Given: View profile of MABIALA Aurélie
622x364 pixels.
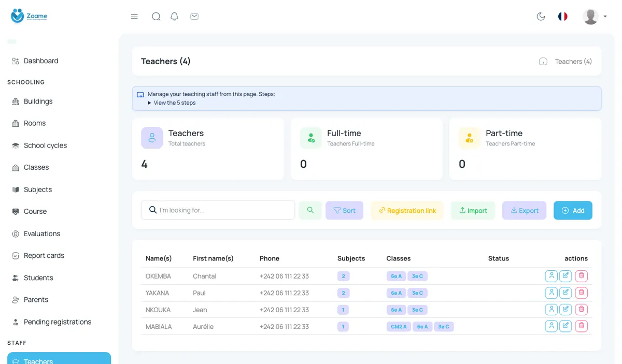Looking at the screenshot, I should tap(552, 326).
